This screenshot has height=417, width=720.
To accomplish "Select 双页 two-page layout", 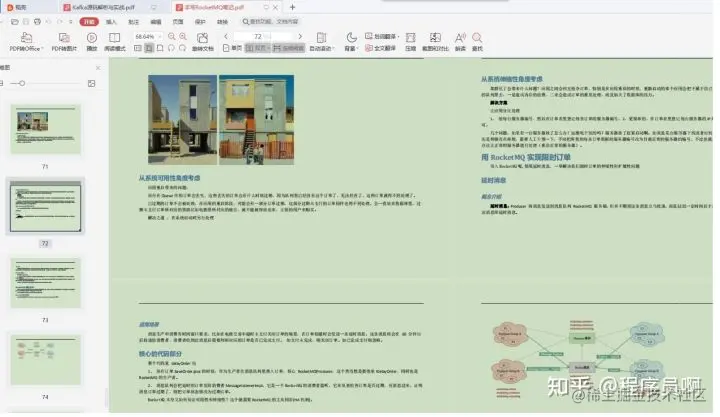I will point(257,48).
